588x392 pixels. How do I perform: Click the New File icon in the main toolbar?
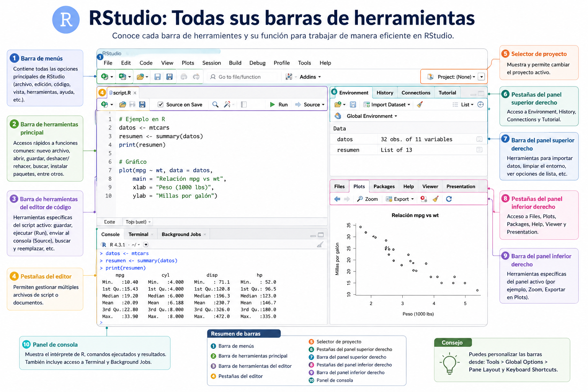105,77
